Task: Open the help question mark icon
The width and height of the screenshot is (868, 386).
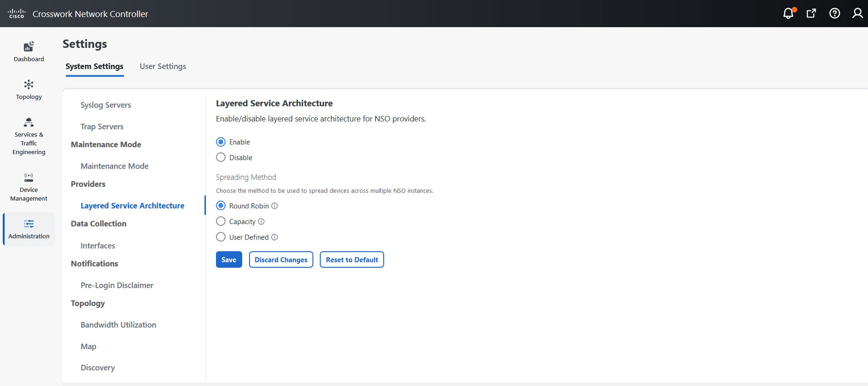Action: [x=834, y=13]
